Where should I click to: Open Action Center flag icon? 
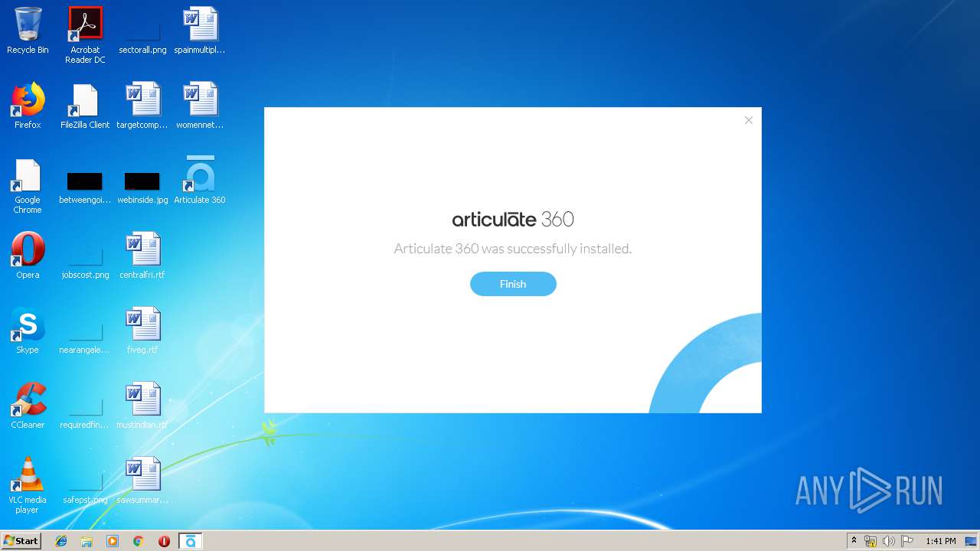point(907,541)
